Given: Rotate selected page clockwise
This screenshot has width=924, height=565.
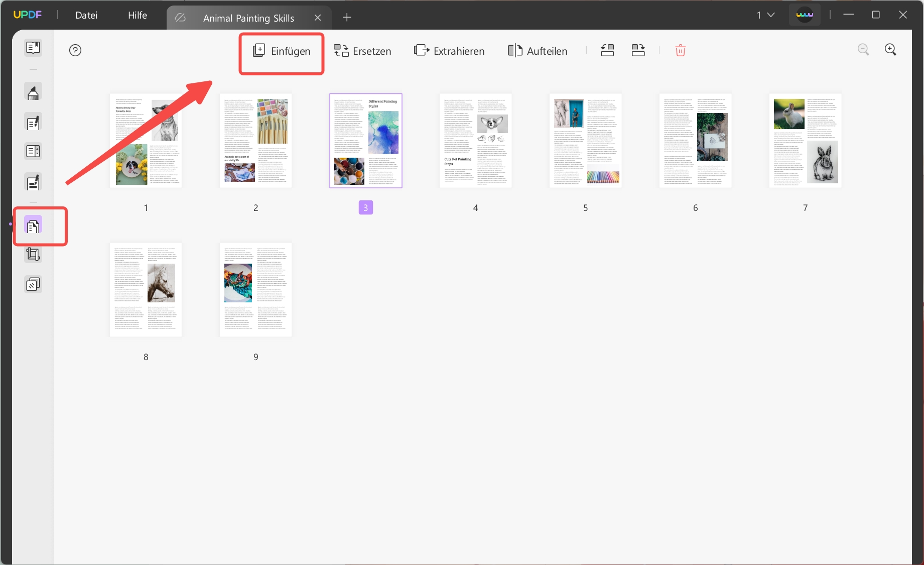Looking at the screenshot, I should click(x=638, y=50).
